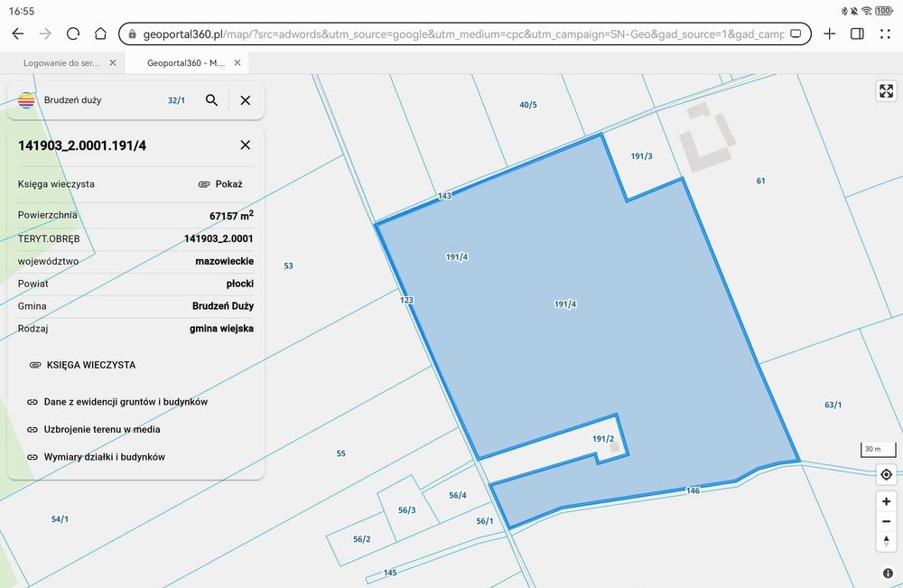Click the area value 67157 m²
903x588 pixels.
click(231, 215)
